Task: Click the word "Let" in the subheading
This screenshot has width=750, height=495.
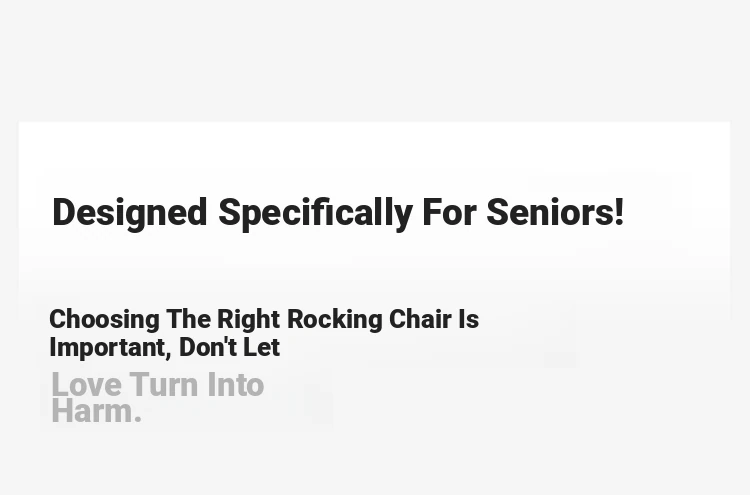Action: [261, 347]
